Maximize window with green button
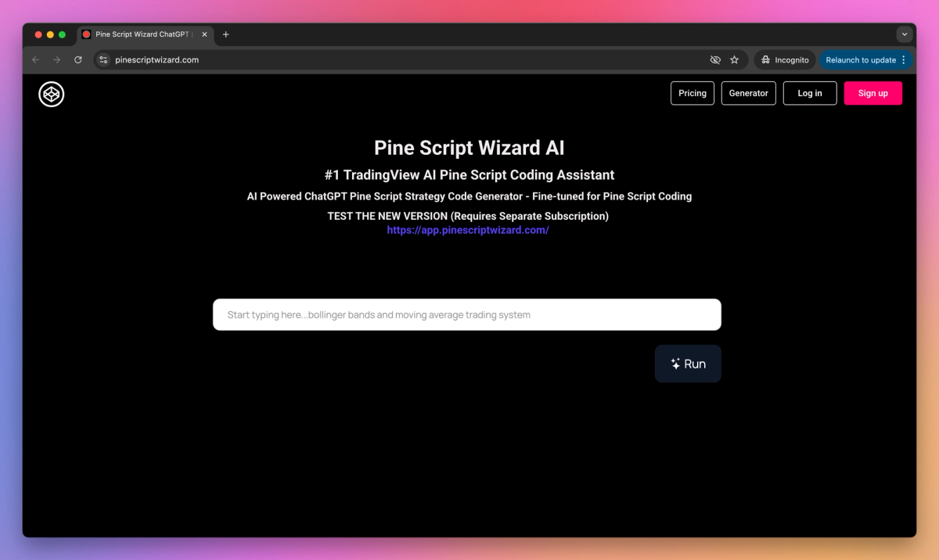Viewport: 939px width, 560px height. point(62,34)
